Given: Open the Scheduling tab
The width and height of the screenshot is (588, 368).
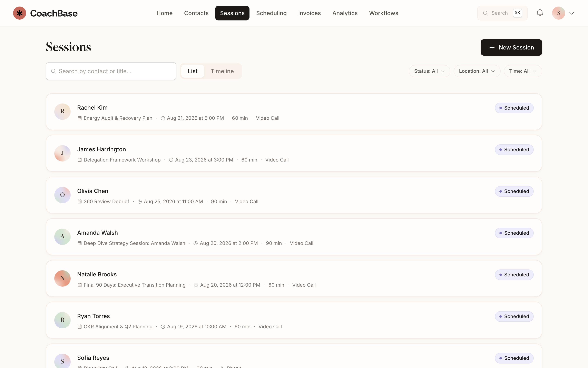Looking at the screenshot, I should pos(271,13).
